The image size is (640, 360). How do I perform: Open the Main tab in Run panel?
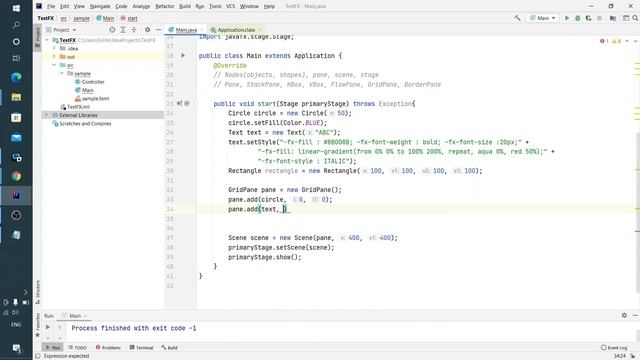pyautogui.click(x=73, y=316)
